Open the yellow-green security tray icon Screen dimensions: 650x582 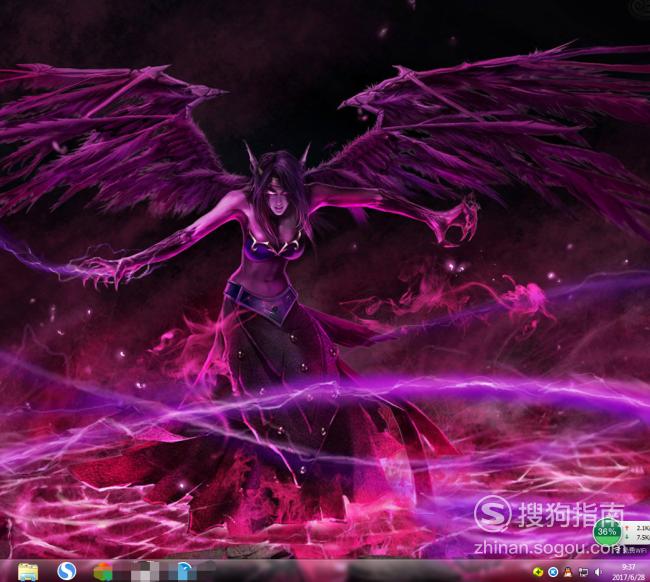538,572
